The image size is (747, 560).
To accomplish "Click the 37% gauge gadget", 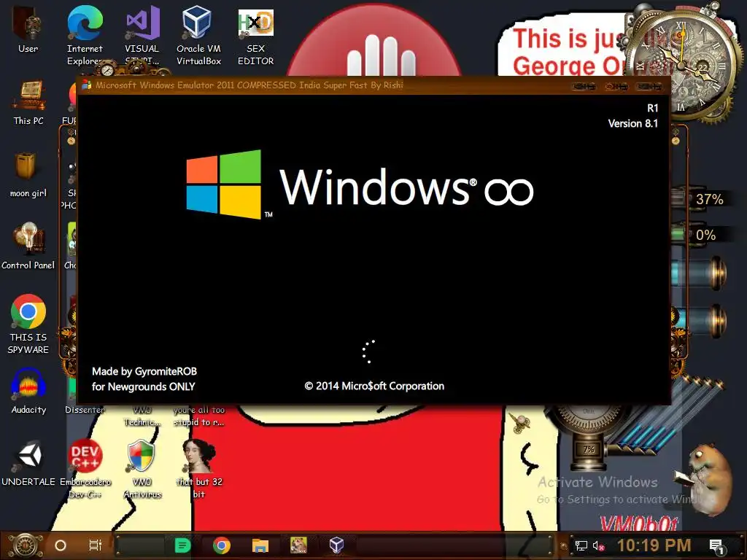I will point(709,199).
